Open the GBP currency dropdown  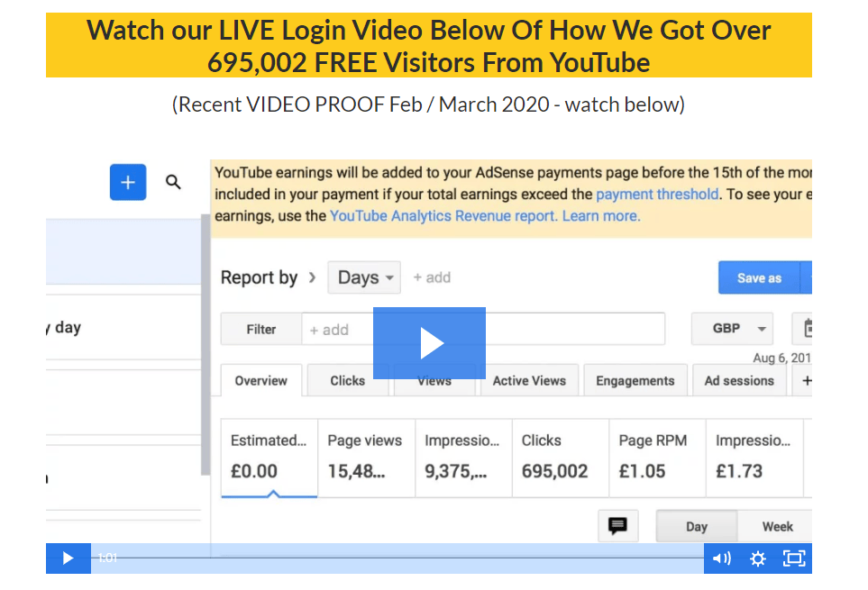(x=732, y=329)
